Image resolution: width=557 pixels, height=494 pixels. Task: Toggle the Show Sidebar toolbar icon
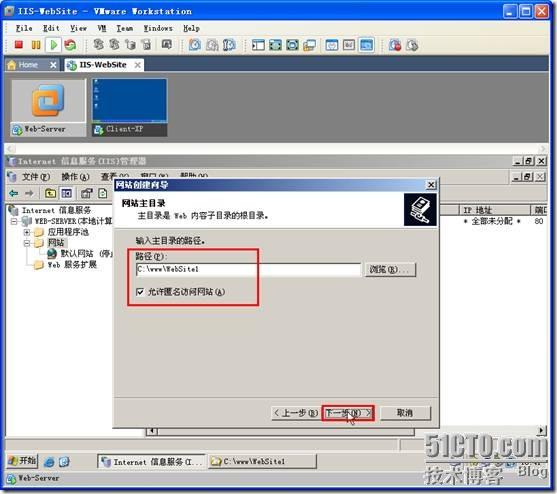(258, 45)
